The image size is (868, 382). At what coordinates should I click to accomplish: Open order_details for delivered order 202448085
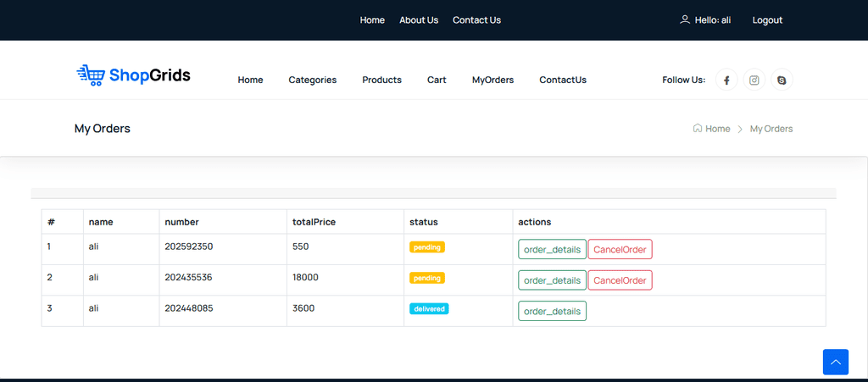point(552,311)
